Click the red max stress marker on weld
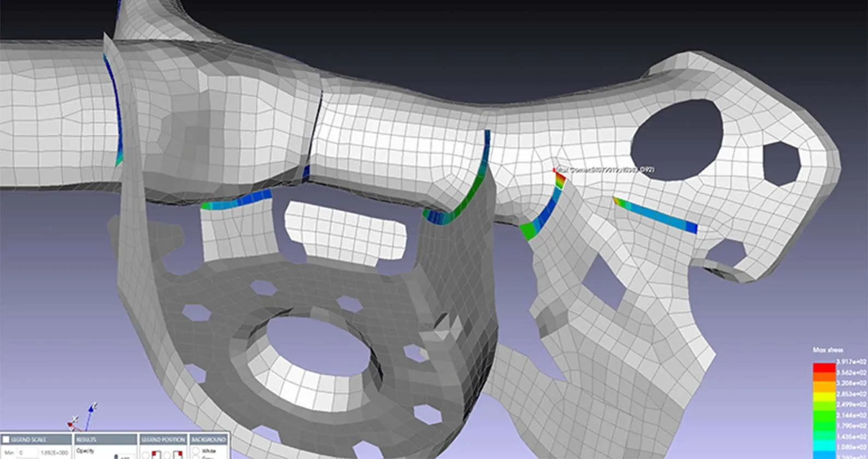Screen dimensions: 868x459 556,171
